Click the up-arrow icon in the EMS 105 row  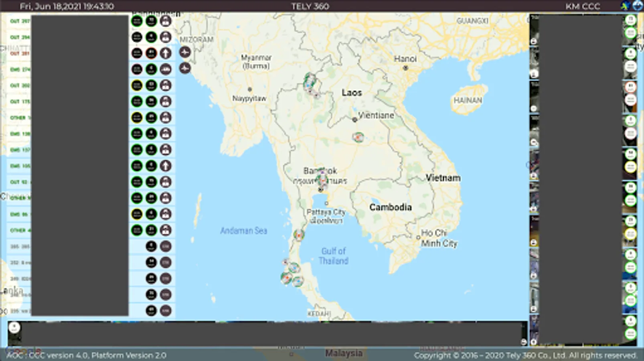[166, 166]
